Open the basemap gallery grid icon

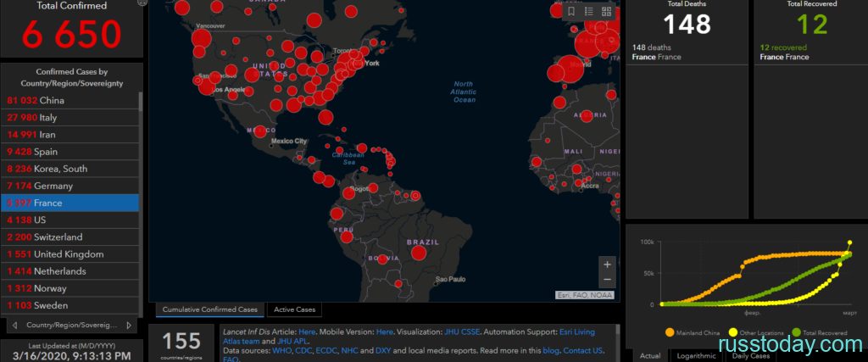[607, 11]
